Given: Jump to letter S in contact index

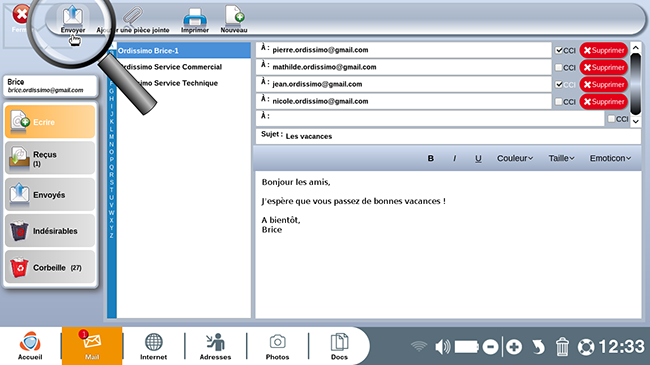Looking at the screenshot, I should 112,182.
